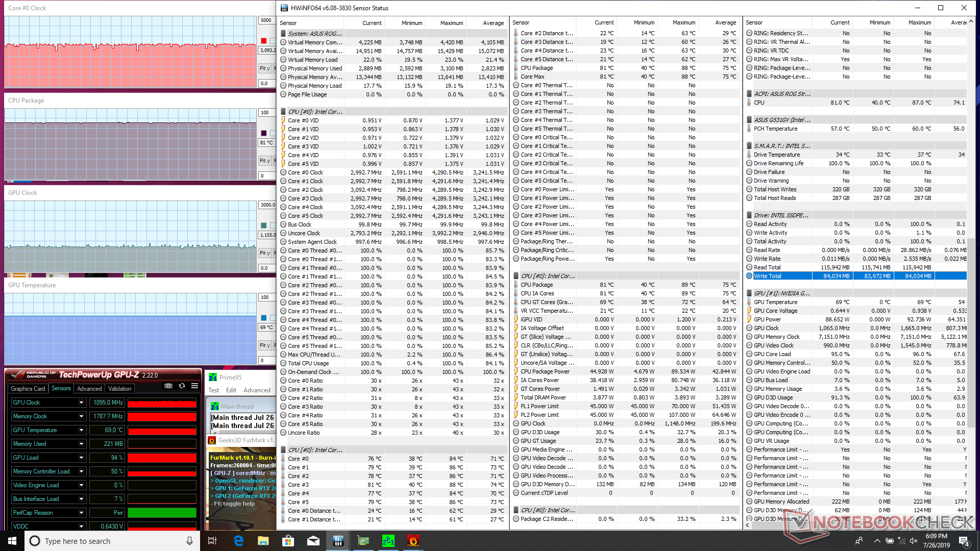
Task: Show hidden system tray icons
Action: point(877,541)
